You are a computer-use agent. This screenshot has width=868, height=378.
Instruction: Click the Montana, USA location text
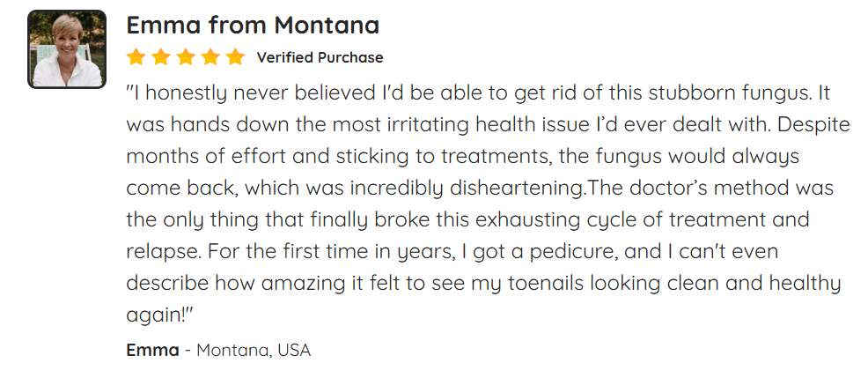254,351
